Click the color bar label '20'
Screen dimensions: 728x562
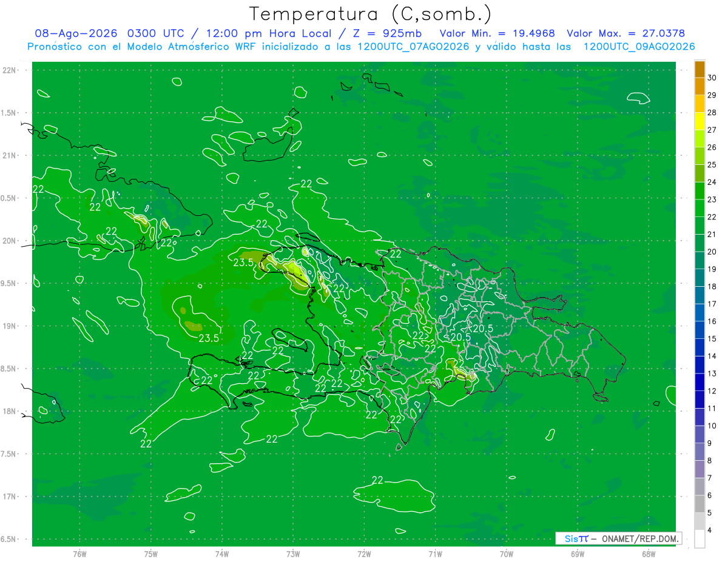(x=712, y=252)
